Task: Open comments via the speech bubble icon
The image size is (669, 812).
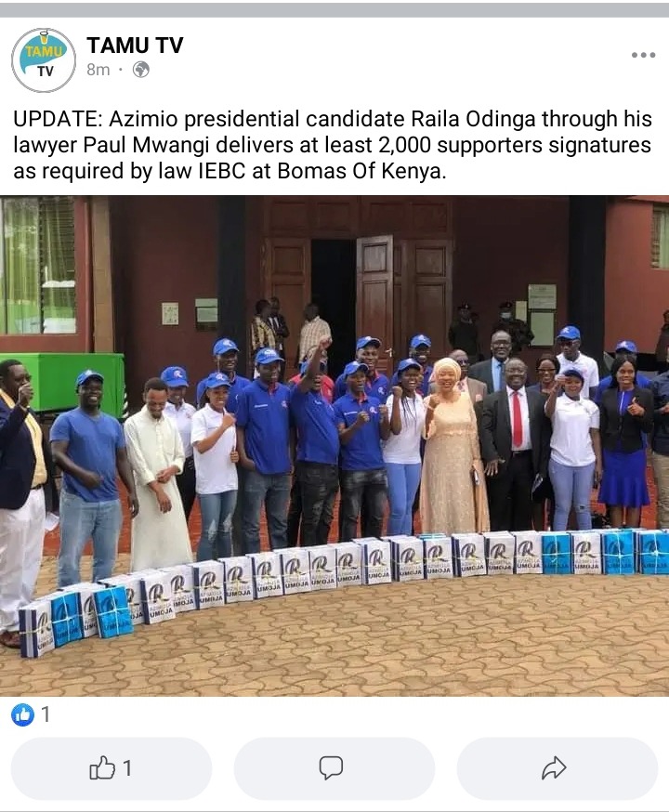Action: 331,768
